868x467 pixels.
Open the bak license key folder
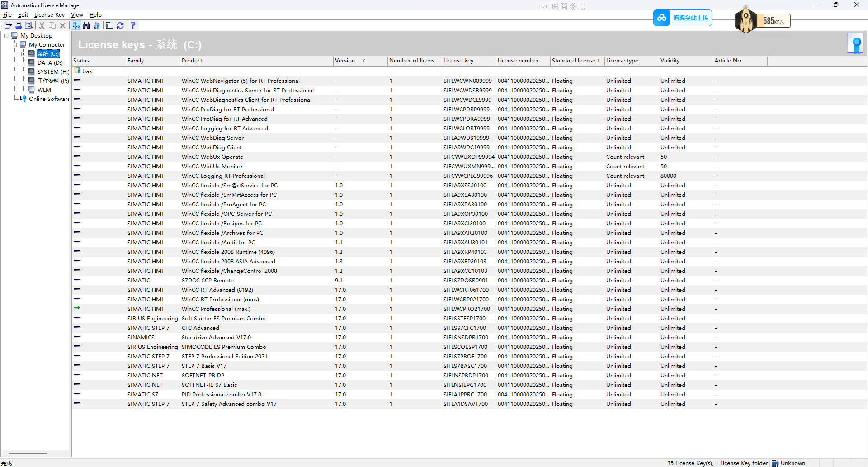coord(87,71)
